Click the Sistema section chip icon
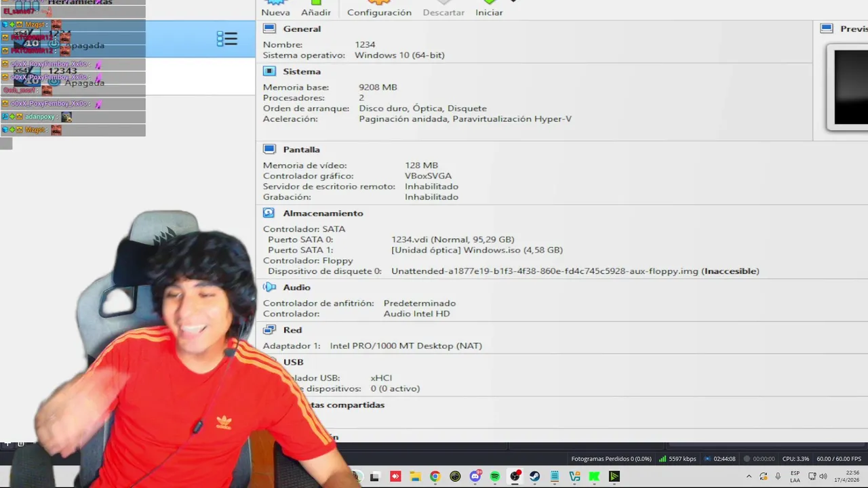 (x=269, y=71)
